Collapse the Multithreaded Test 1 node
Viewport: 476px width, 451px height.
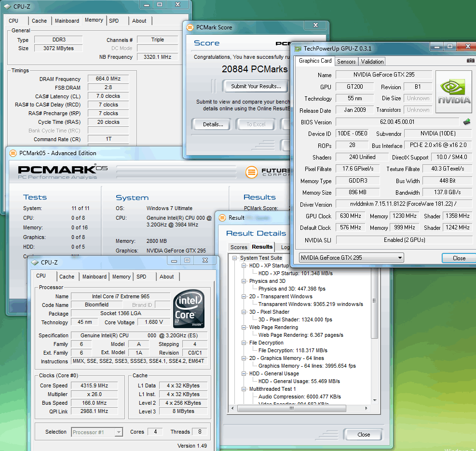coord(244,389)
